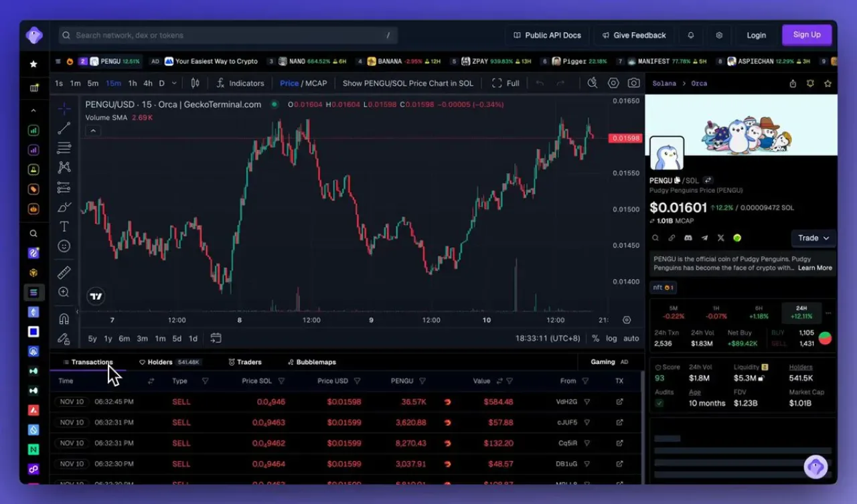857x504 pixels.
Task: Select the ruler measure tool
Action: (x=64, y=272)
